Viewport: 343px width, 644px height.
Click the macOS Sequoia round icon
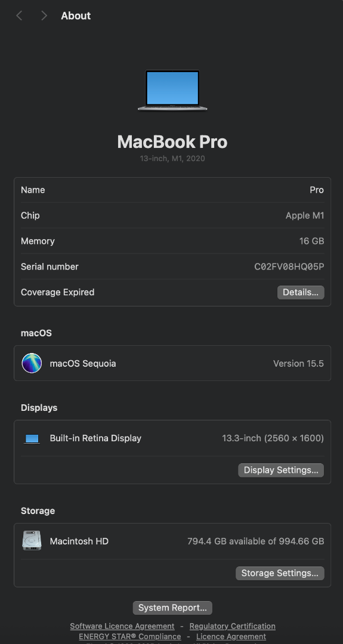[32, 363]
